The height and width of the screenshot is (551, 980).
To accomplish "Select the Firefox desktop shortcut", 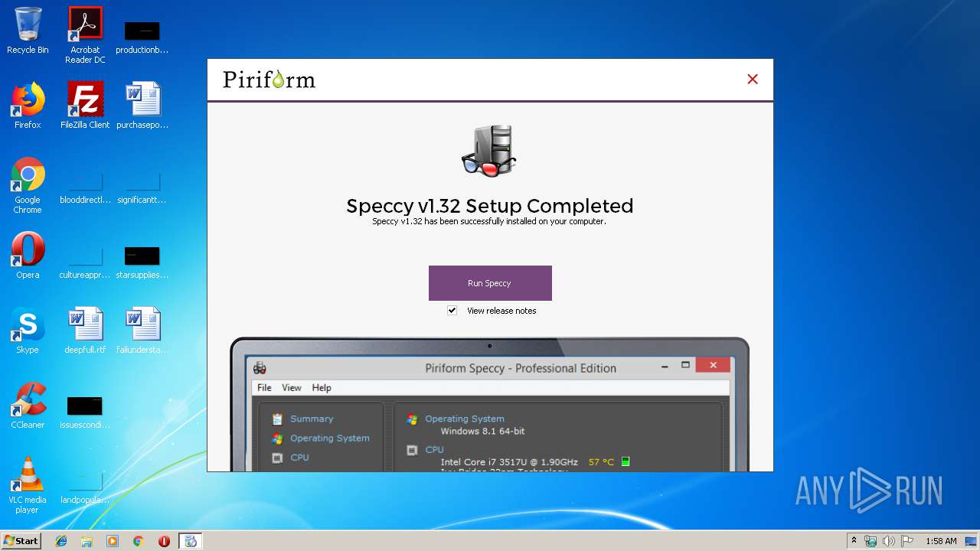I will (x=28, y=106).
